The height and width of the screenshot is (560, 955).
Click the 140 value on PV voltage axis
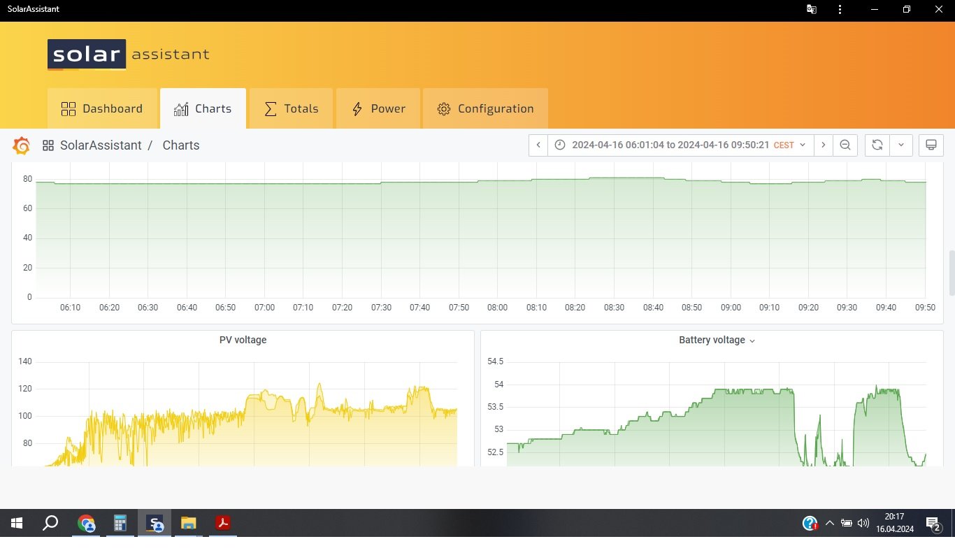25,361
